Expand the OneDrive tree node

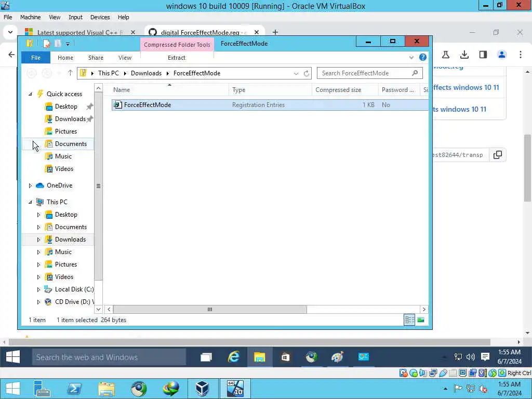point(30,185)
